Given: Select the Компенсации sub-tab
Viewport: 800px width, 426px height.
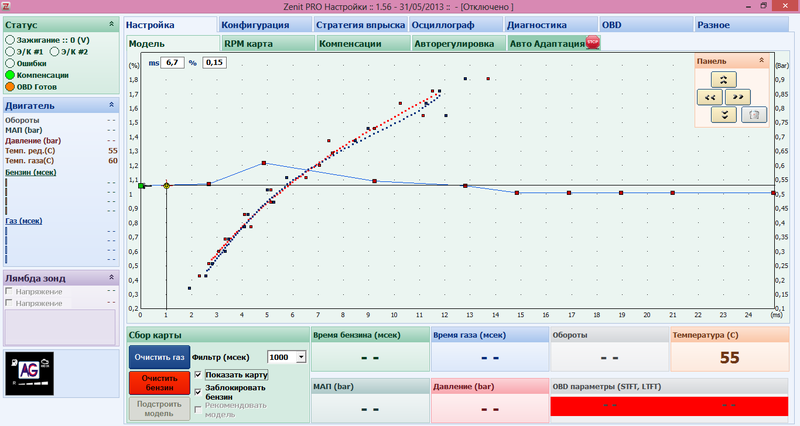Looking at the screenshot, I should [x=363, y=43].
